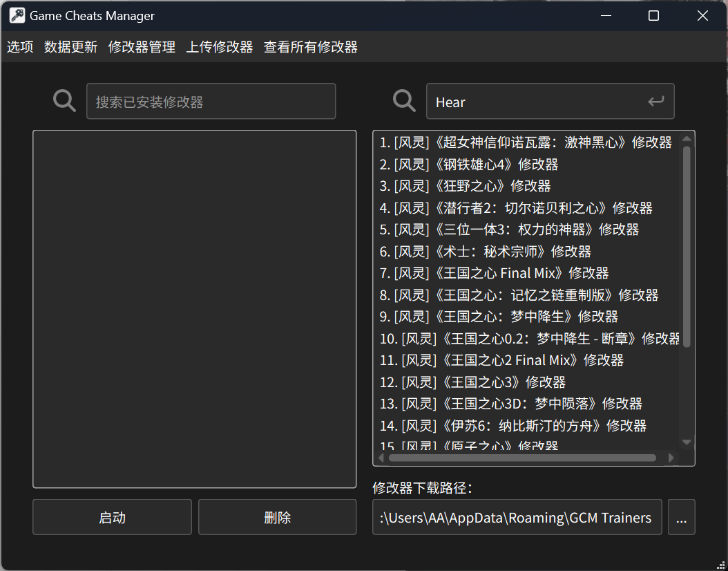Click the magnifier icon beside installed trainers search

click(64, 101)
